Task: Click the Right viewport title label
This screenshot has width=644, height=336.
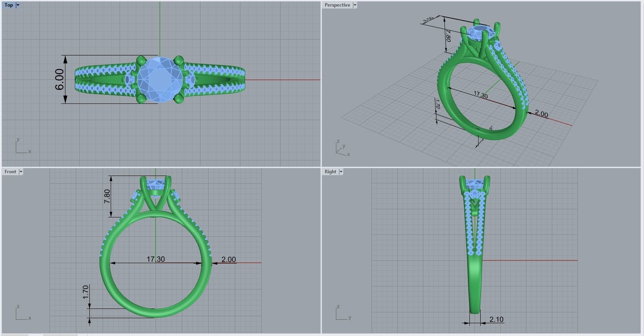Action: tap(331, 172)
